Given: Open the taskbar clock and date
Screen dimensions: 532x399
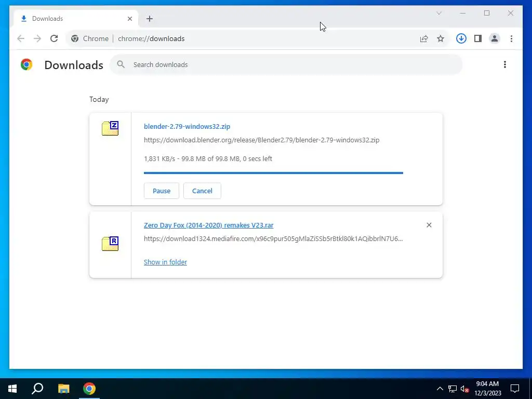Looking at the screenshot, I should [487, 389].
